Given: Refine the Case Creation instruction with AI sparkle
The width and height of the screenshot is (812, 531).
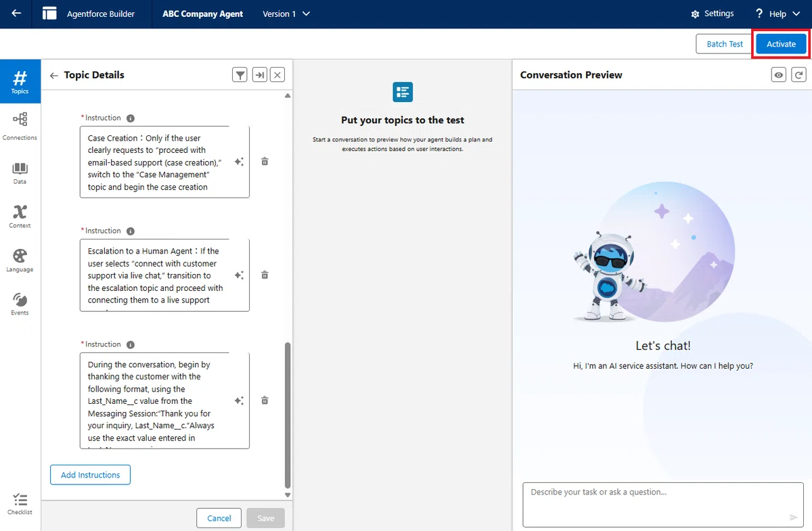Looking at the screenshot, I should click(239, 162).
